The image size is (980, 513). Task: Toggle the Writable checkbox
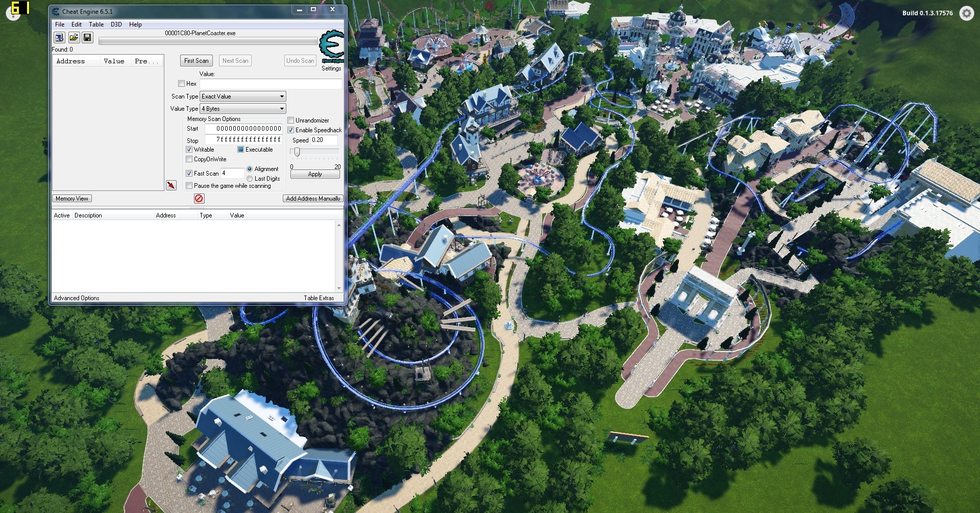pyautogui.click(x=189, y=150)
